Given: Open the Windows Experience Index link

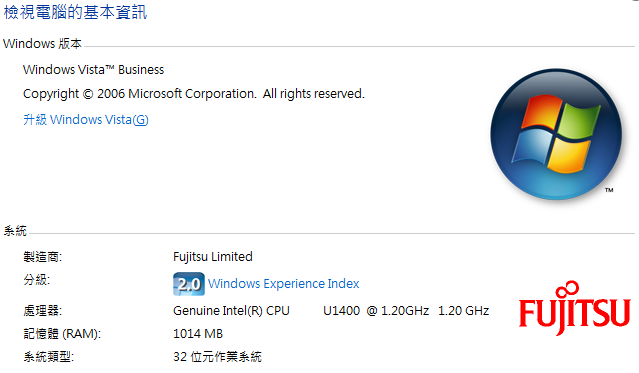Looking at the screenshot, I should (x=284, y=284).
